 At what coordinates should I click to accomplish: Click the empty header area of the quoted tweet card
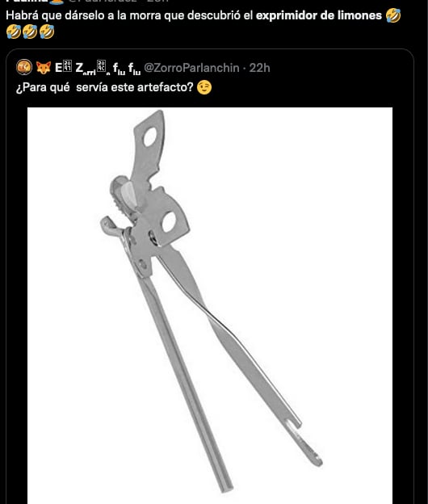(x=341, y=68)
